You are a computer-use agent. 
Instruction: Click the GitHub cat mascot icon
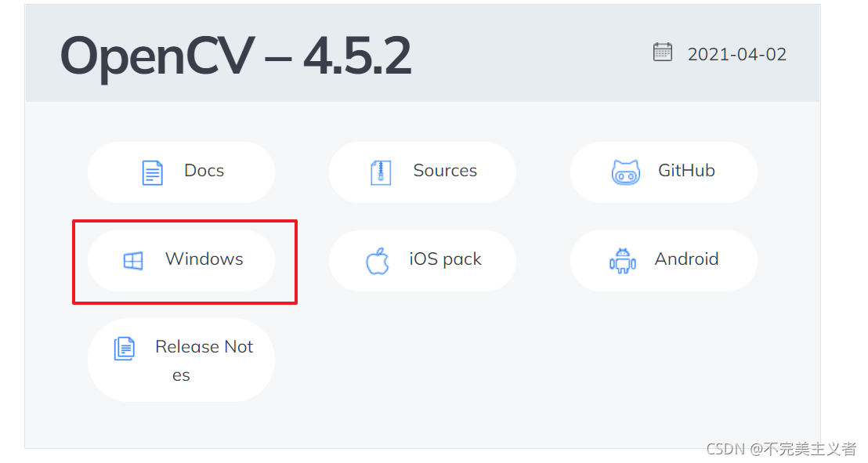coord(626,172)
